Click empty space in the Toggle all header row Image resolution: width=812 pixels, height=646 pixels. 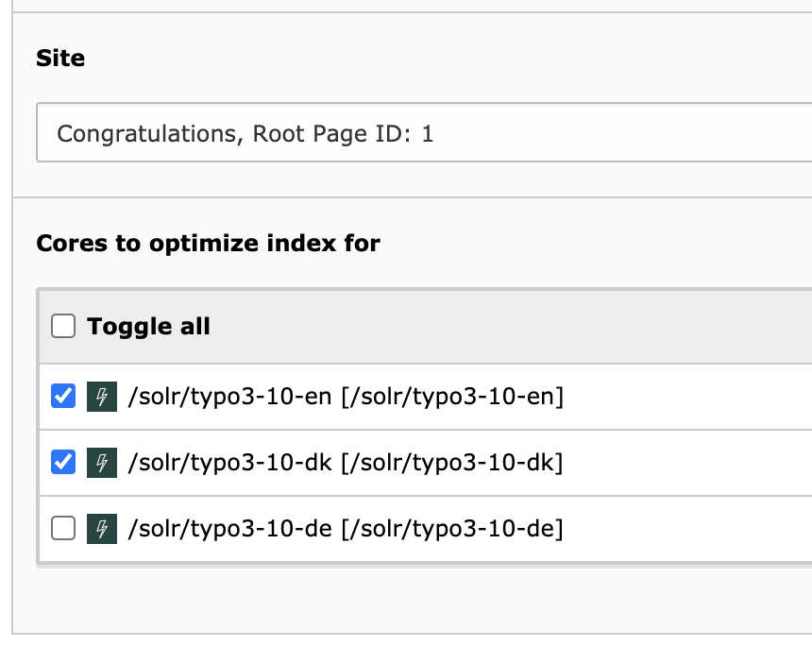[519, 327]
